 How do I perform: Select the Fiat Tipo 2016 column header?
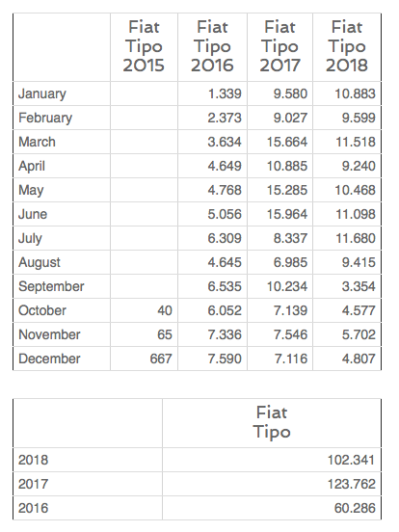point(212,46)
